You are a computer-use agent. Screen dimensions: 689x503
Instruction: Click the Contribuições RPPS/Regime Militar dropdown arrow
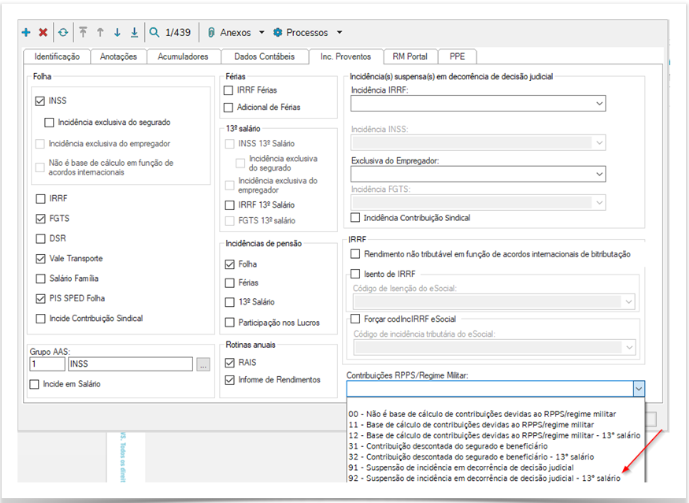pos(638,389)
